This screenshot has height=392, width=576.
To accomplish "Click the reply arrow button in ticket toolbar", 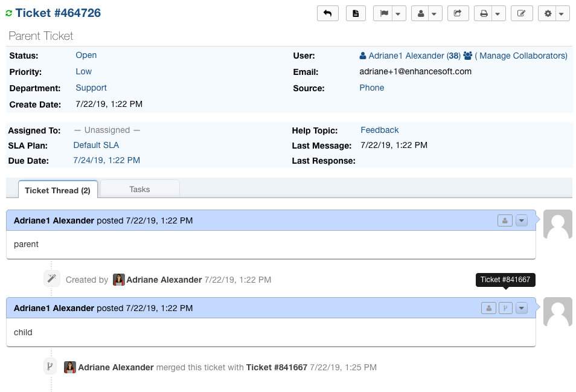I will tap(327, 13).
